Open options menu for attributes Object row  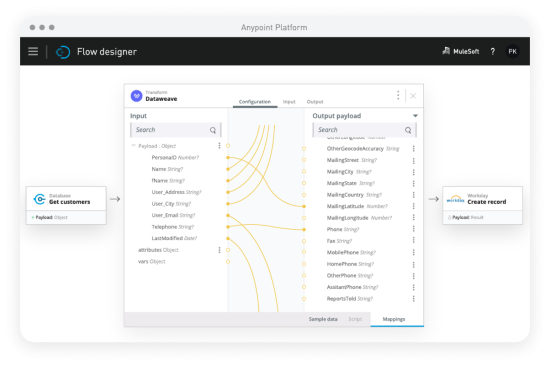click(x=220, y=250)
